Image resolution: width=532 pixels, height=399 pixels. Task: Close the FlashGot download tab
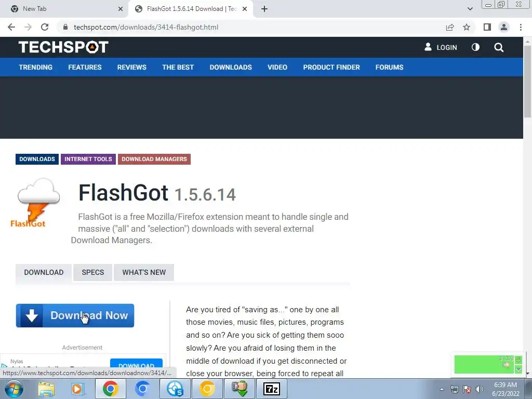(x=245, y=9)
